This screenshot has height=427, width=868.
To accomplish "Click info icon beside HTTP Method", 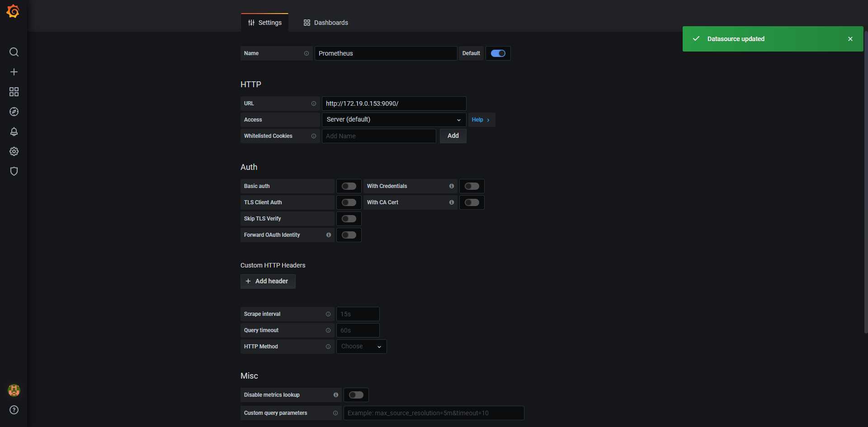I will 328,347.
